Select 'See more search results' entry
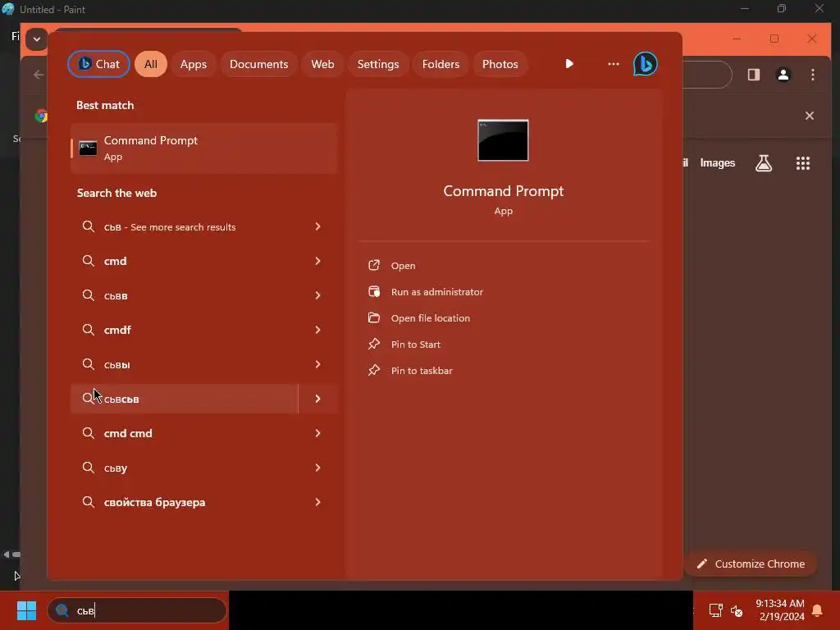The image size is (840, 630). 203,226
